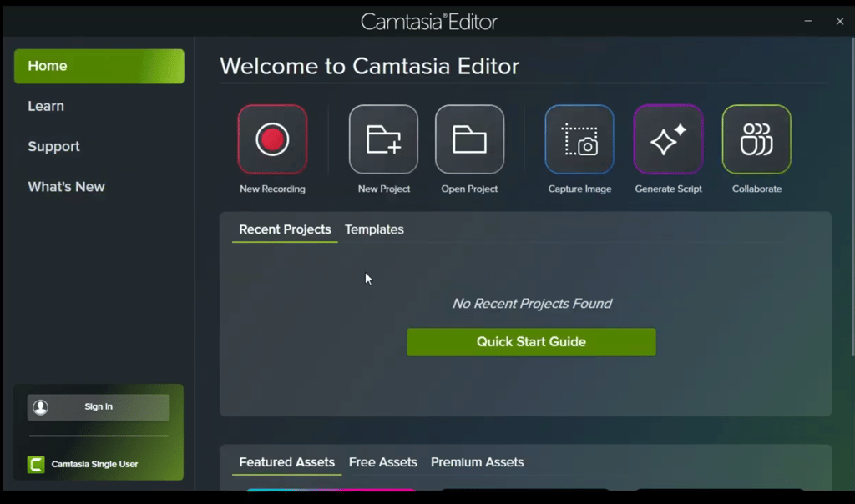The image size is (855, 504).
Task: Click the vertical scrollbar on the right edge
Action: (x=852, y=197)
